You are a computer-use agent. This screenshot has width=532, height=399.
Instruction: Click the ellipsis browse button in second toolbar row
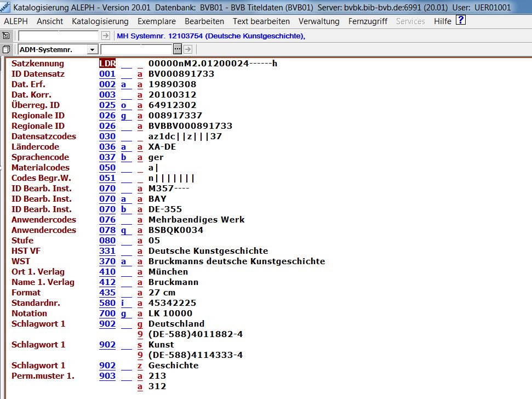(x=177, y=49)
